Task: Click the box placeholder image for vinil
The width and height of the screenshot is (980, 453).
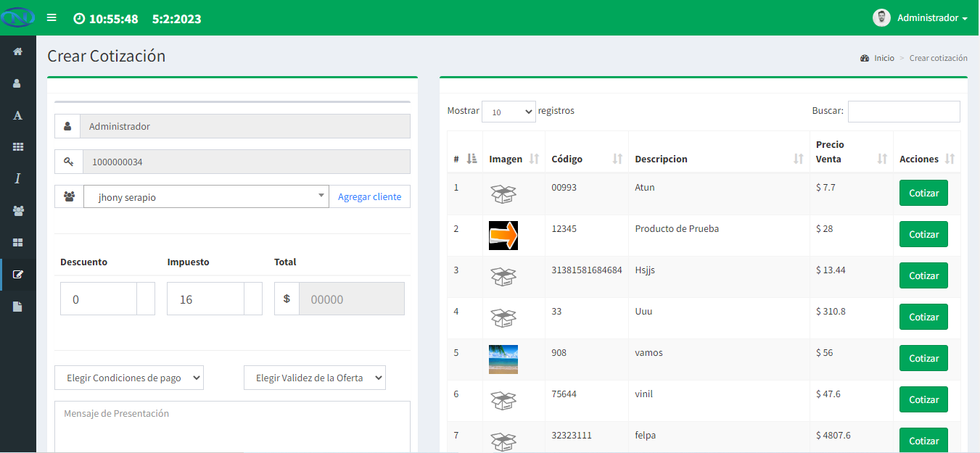Action: tap(503, 400)
